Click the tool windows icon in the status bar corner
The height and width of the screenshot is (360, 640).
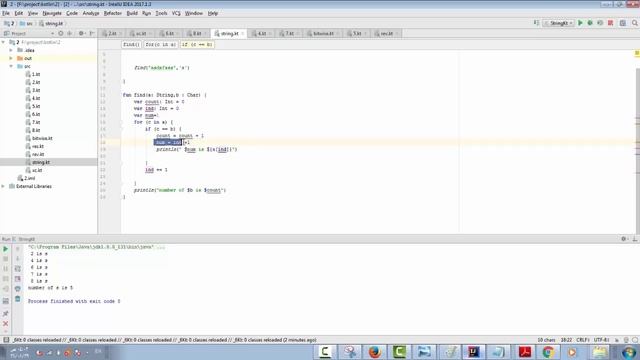[6, 340]
